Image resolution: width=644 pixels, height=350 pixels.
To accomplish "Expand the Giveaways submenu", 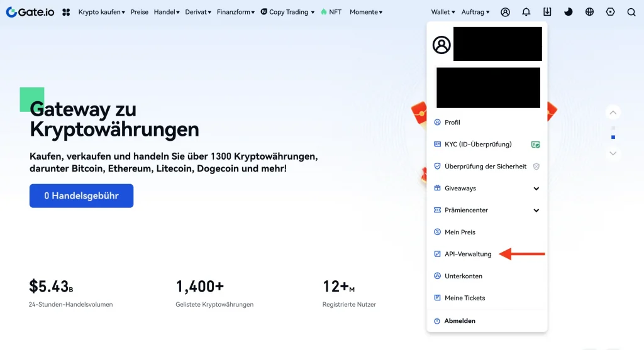I will coord(536,189).
